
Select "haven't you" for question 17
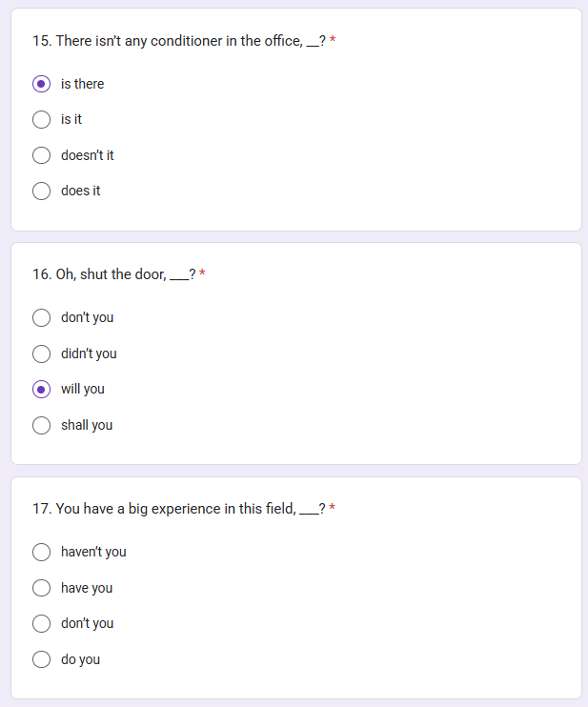coord(42,552)
